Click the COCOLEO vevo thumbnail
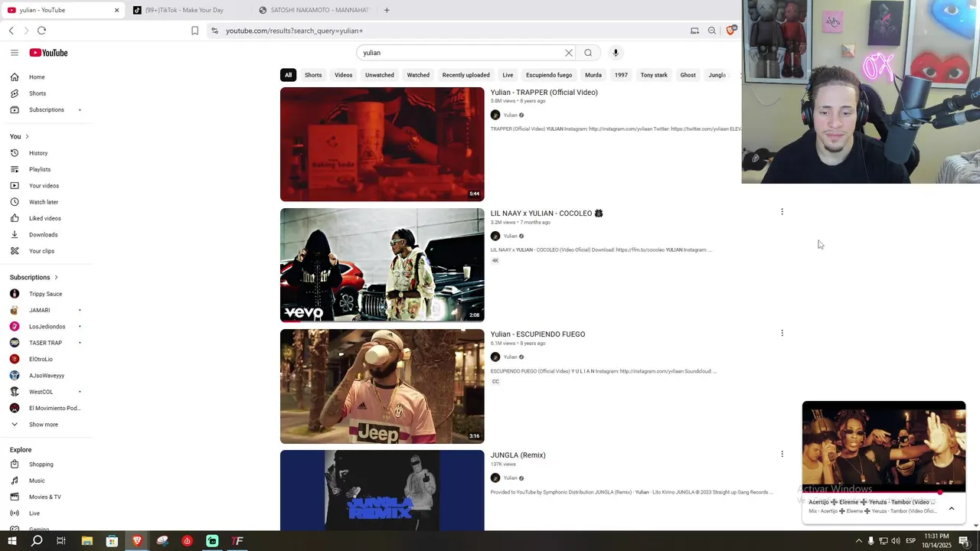The height and width of the screenshot is (551, 980). point(382,266)
